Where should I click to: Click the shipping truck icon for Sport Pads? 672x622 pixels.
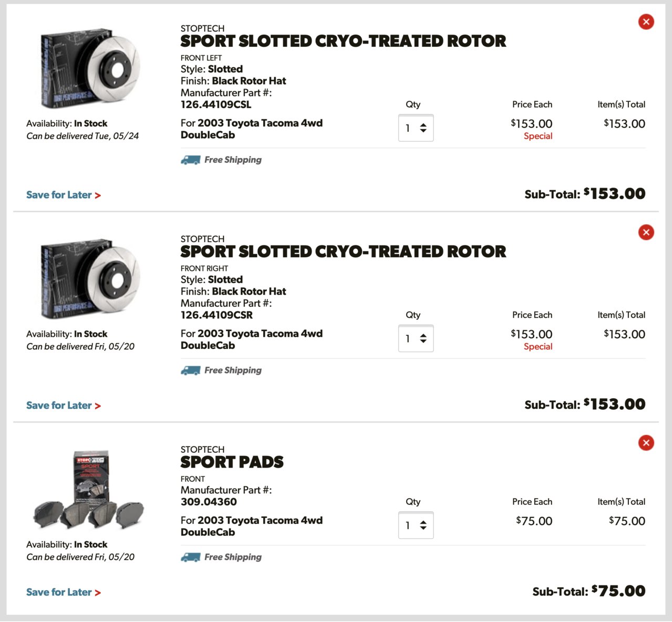click(190, 557)
